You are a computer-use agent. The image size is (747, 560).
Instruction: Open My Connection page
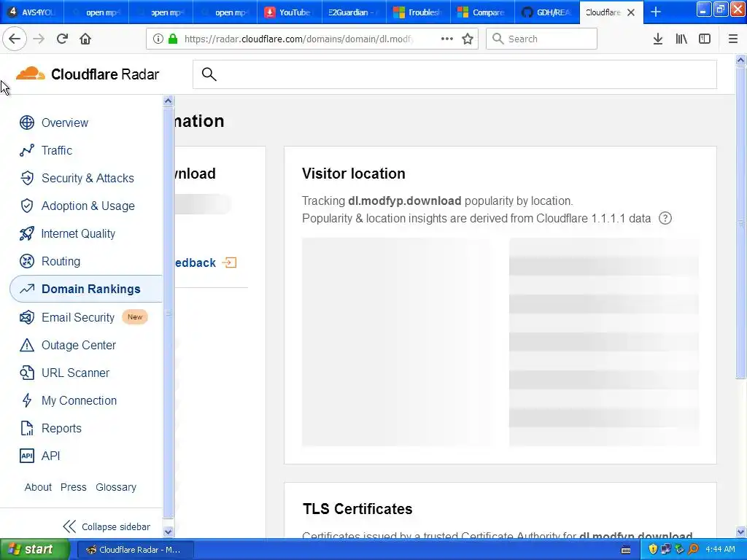79,400
